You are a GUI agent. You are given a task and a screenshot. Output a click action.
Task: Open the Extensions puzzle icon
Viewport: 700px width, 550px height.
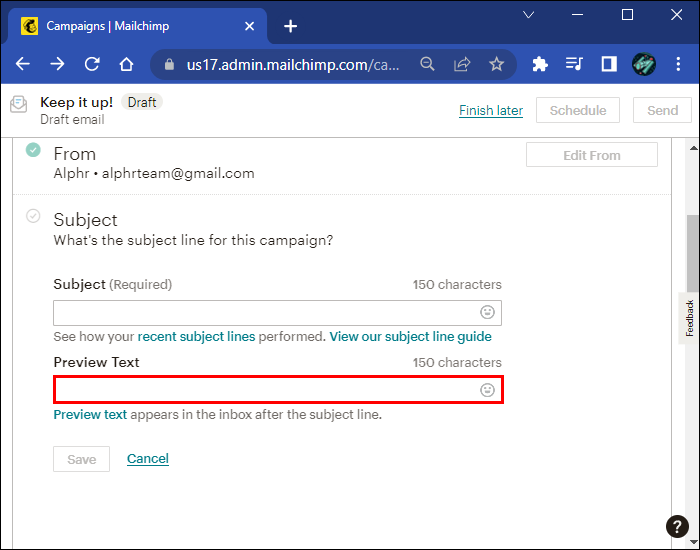540,64
